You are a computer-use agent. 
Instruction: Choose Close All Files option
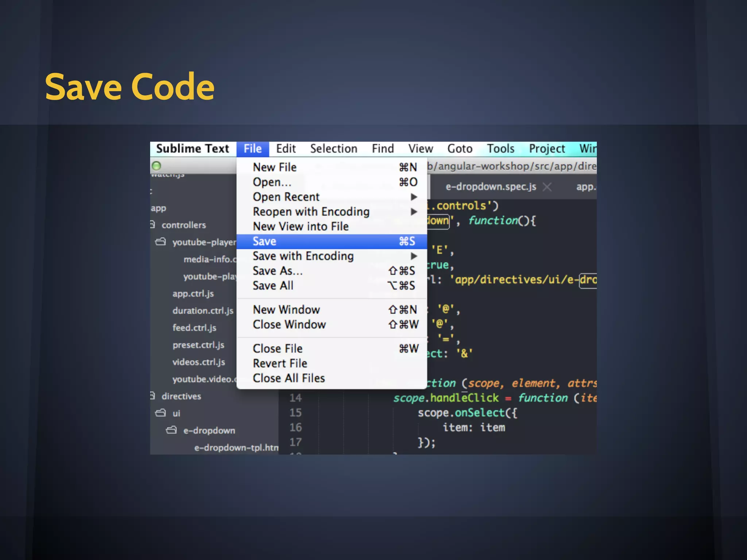tap(289, 378)
